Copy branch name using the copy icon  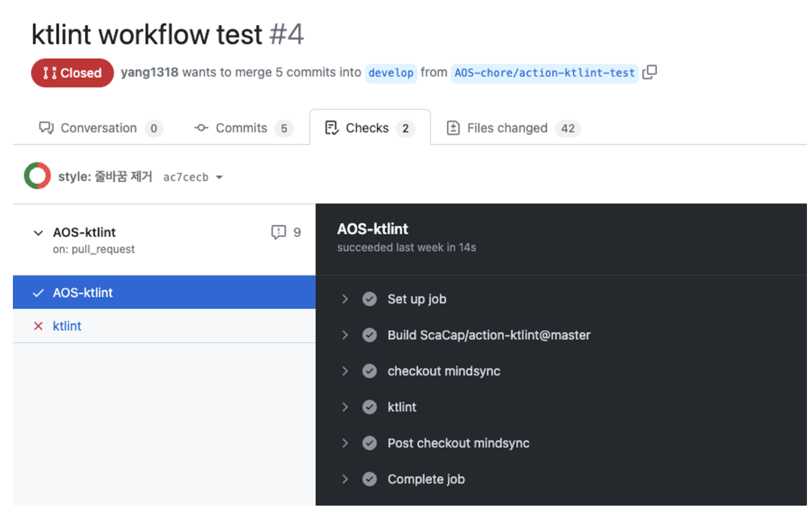point(649,72)
